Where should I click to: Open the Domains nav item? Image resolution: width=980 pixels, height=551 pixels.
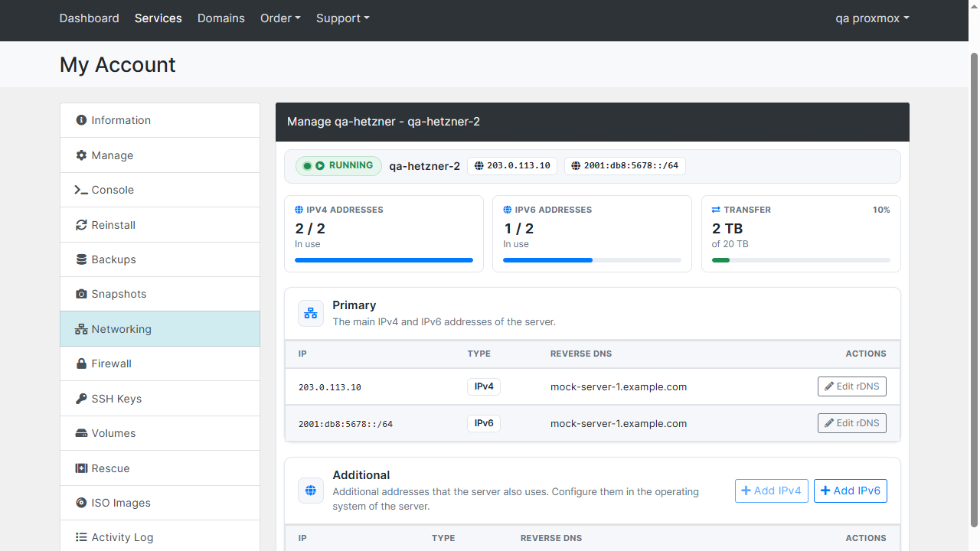221,18
